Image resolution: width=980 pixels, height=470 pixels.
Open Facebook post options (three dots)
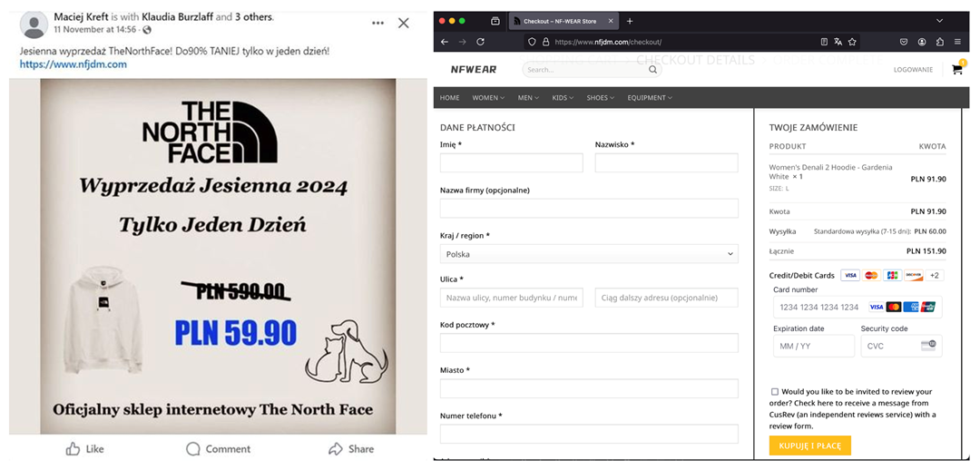point(377,23)
